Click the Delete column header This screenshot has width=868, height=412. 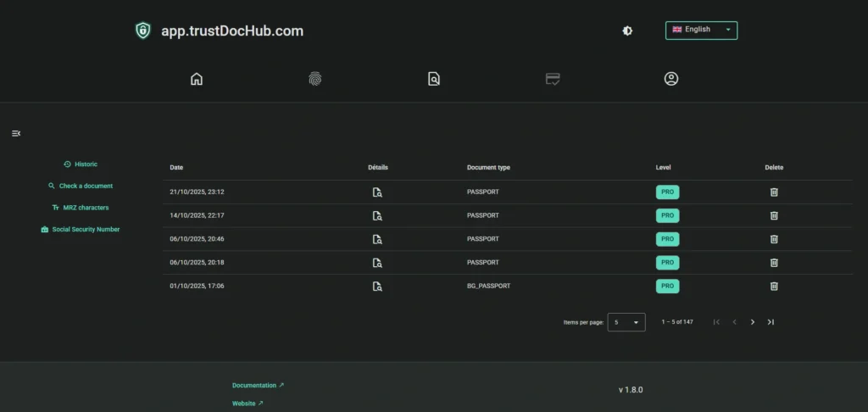pyautogui.click(x=774, y=167)
